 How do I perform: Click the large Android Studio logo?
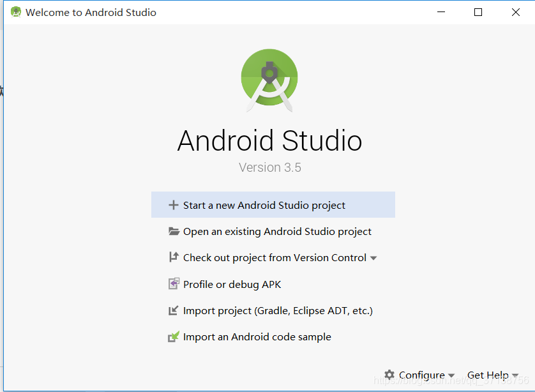[269, 80]
